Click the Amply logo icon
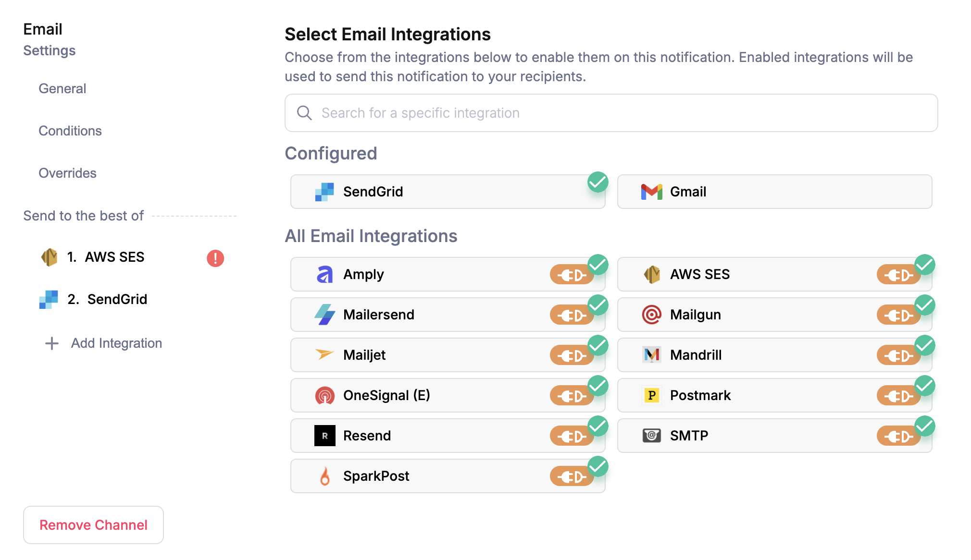The image size is (971, 560). (325, 274)
